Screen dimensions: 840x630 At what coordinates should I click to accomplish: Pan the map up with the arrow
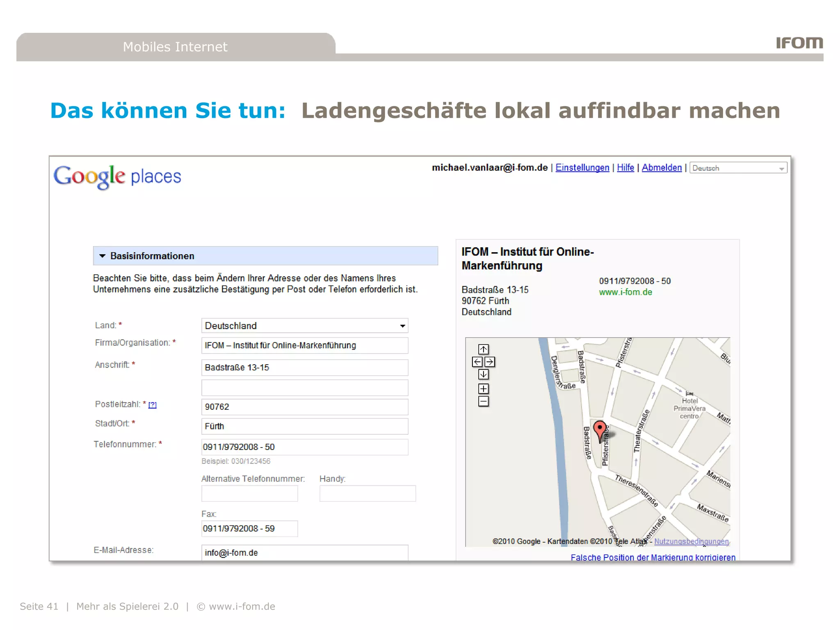(x=484, y=349)
